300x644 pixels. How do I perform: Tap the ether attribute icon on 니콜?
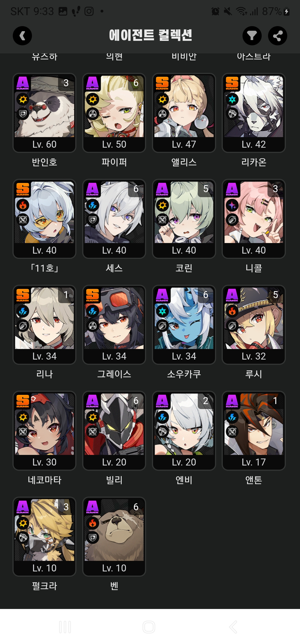[232, 205]
